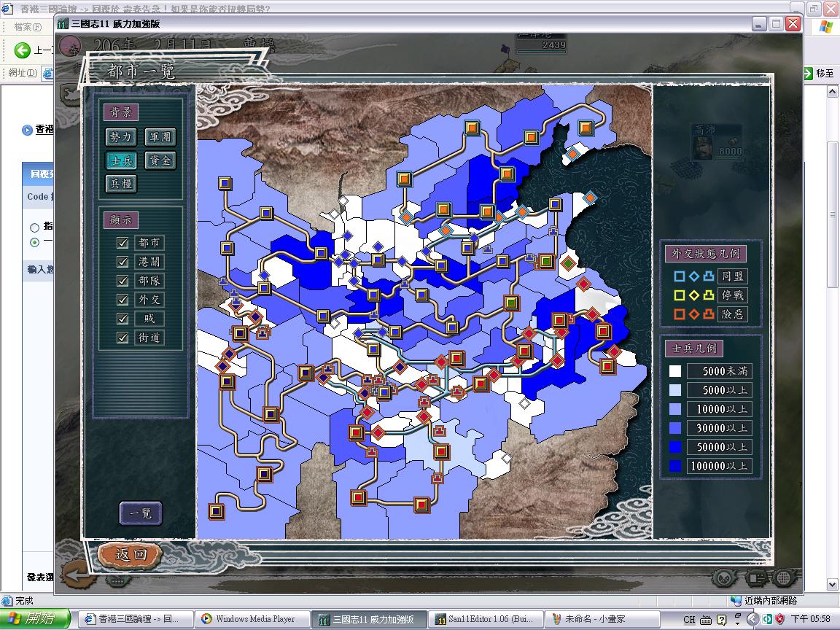Switch map background to 勢力
840x630 pixels.
[121, 137]
